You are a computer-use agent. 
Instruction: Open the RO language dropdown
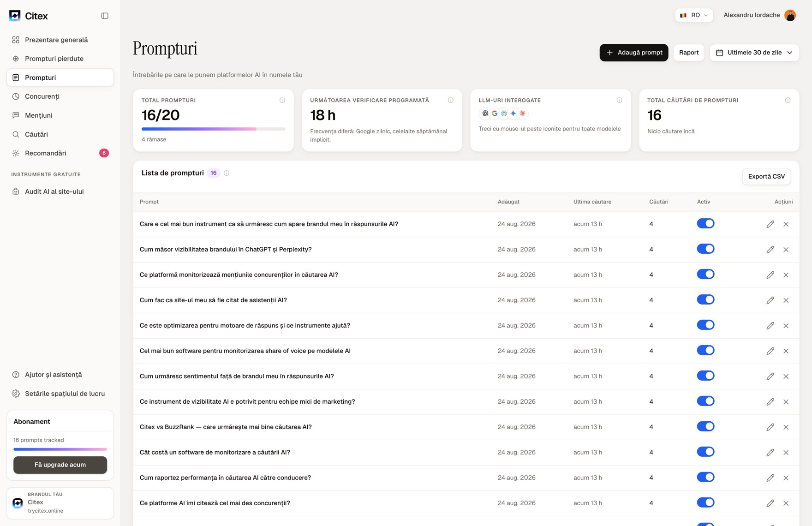(694, 15)
